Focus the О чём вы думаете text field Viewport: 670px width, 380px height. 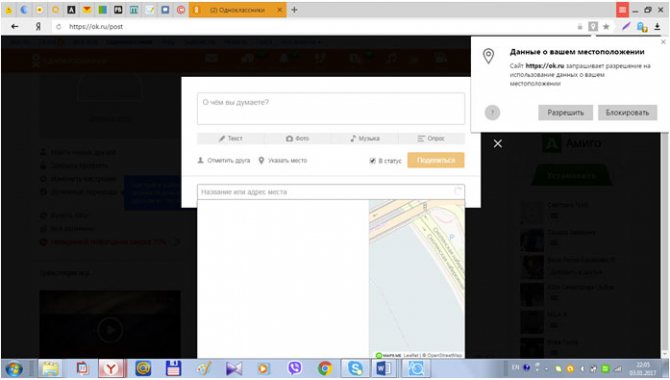331,109
